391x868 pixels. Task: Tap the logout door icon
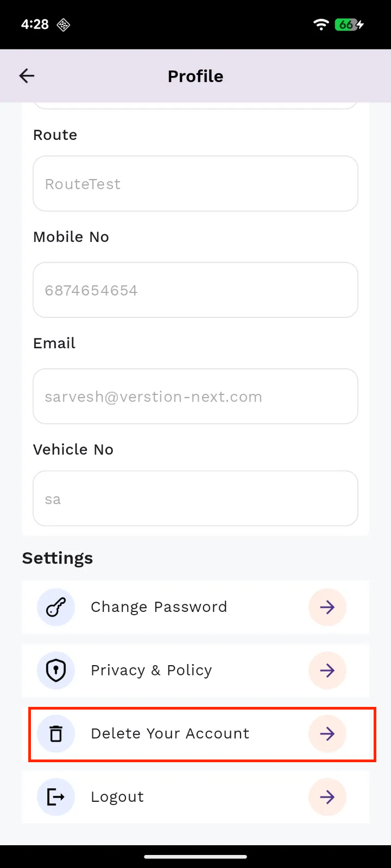point(56,797)
